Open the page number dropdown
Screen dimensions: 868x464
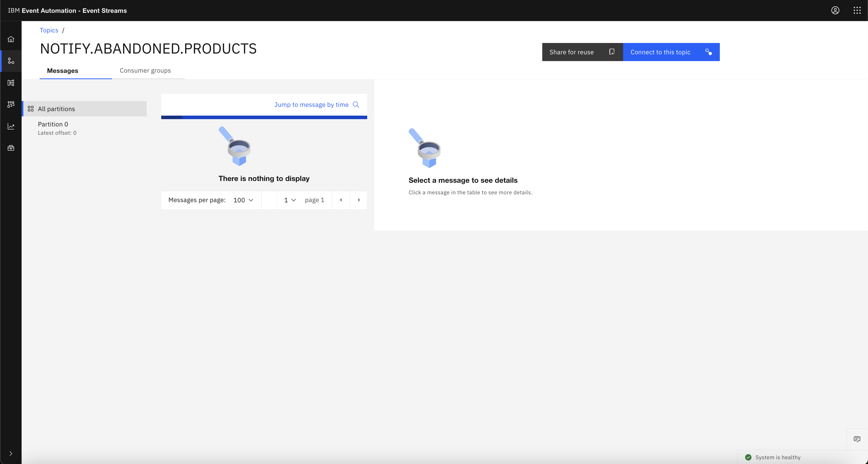tap(290, 200)
